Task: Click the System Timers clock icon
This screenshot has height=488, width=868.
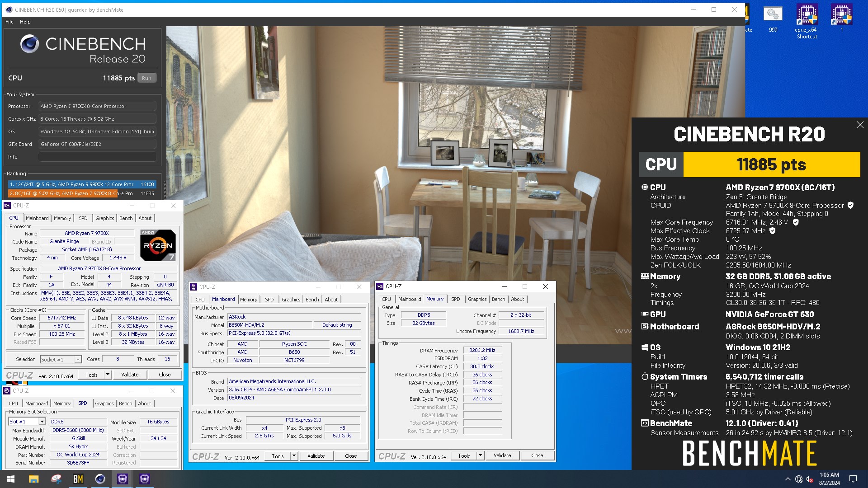Action: (645, 376)
